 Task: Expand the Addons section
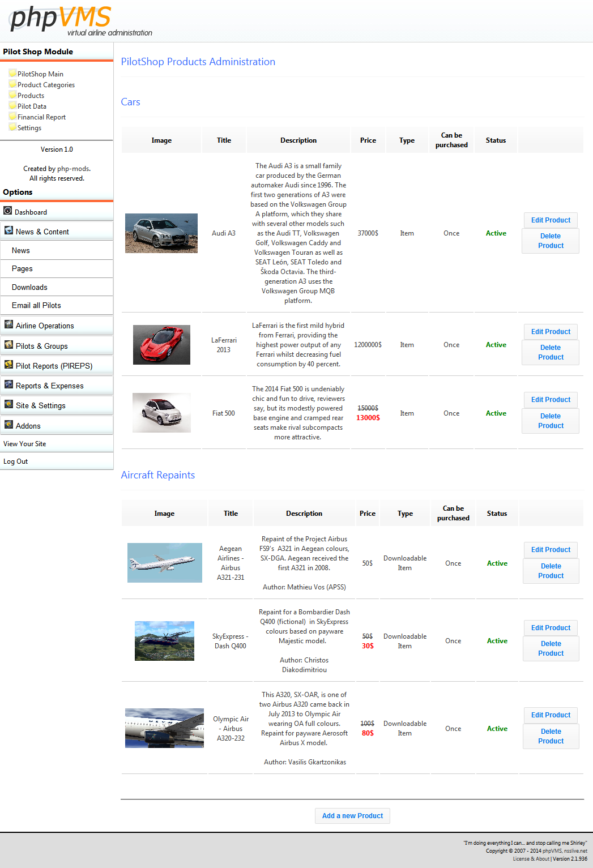[57, 426]
